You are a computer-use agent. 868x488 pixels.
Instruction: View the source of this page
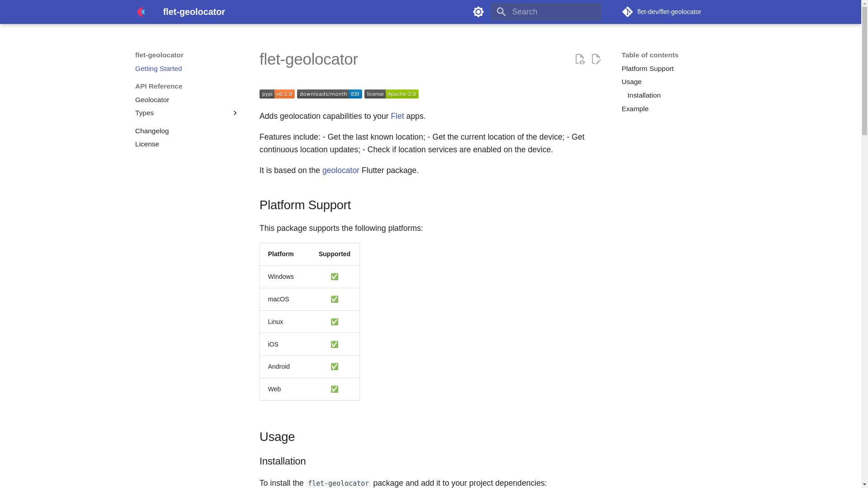pyautogui.click(x=580, y=59)
